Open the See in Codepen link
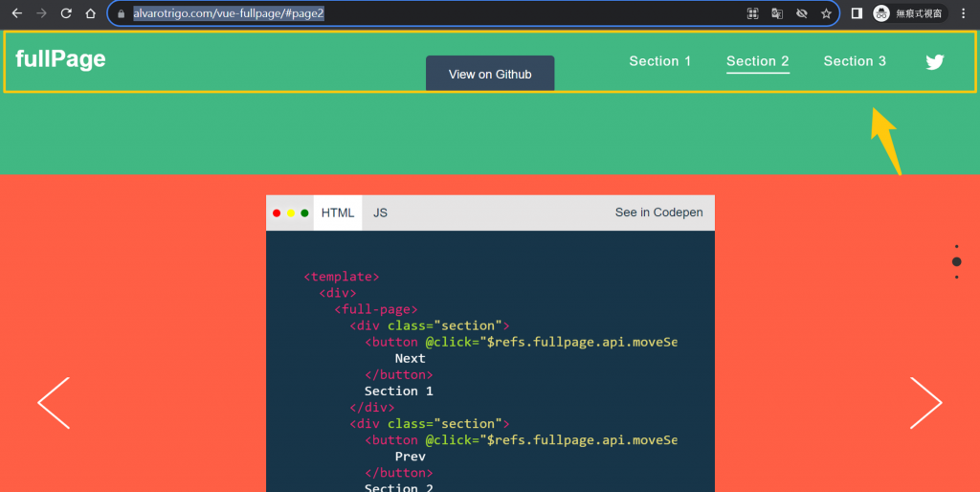This screenshot has height=492, width=980. [658, 212]
